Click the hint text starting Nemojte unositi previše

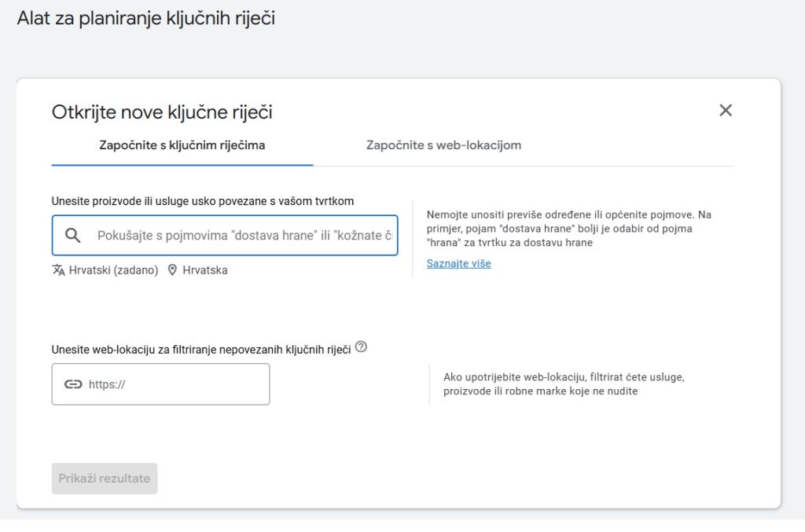click(568, 228)
